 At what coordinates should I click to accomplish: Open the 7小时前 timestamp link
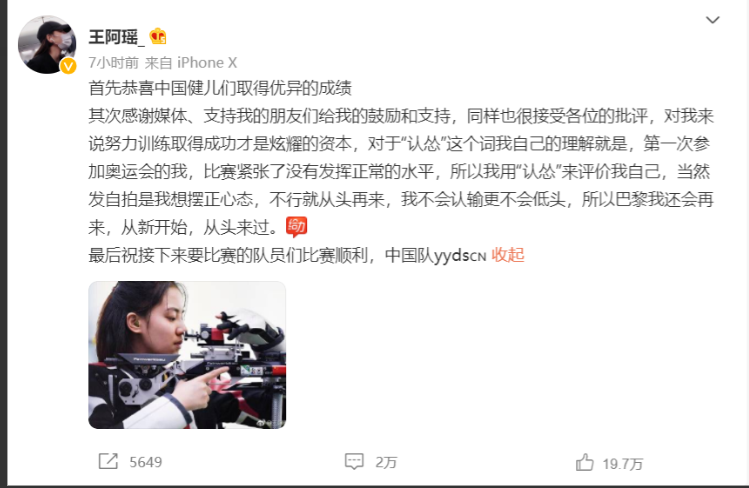114,63
